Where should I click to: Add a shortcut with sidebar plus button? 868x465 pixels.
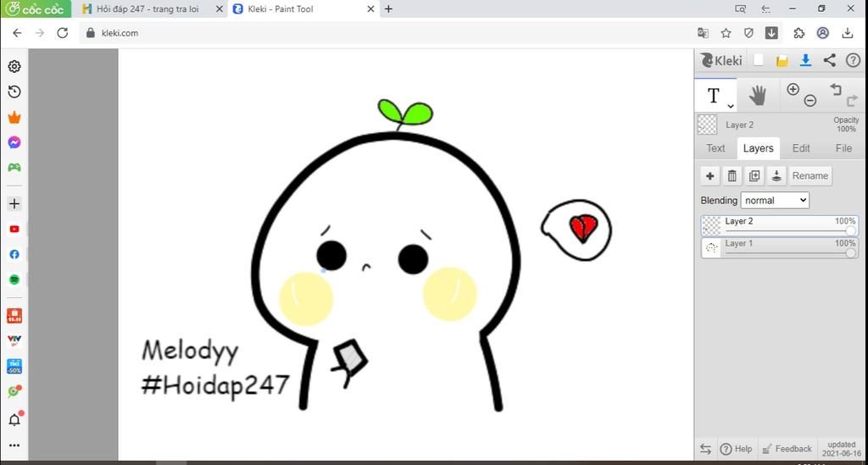(14, 203)
